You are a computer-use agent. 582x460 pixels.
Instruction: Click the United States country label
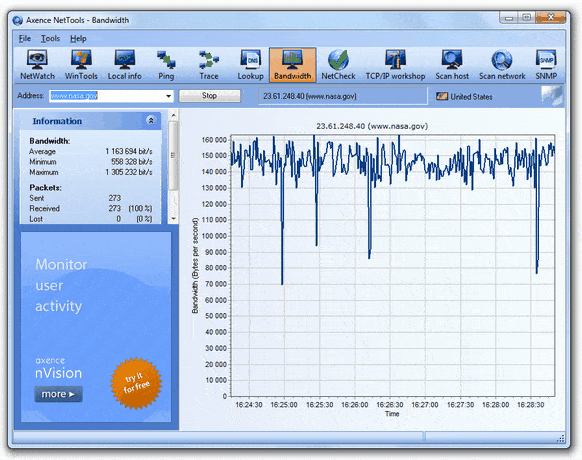[471, 97]
